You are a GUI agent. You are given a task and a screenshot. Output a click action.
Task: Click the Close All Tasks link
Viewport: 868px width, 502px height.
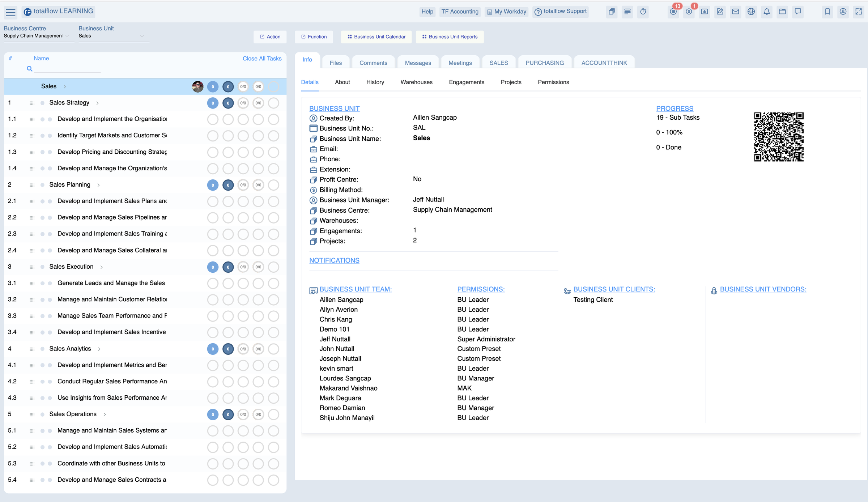[x=262, y=59]
